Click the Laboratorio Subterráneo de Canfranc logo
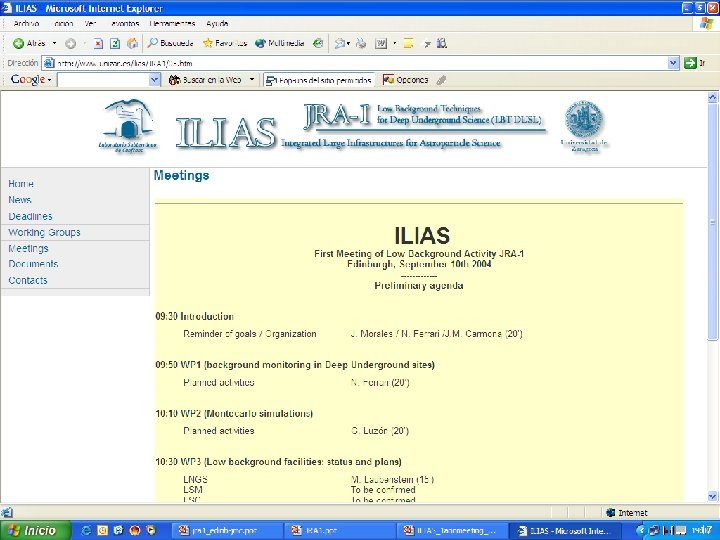The image size is (720, 540). tap(128, 125)
